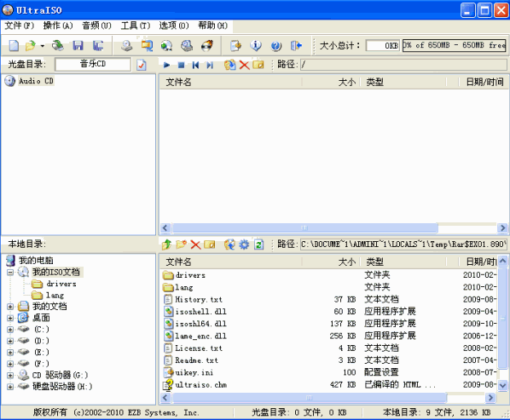Click the 0% of 650MB capacity bar
This screenshot has height=420, width=510.
455,45
